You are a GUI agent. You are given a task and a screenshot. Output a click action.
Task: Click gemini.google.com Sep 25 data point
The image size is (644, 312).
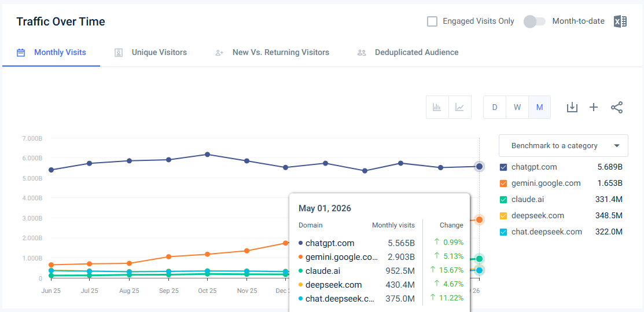click(x=168, y=257)
